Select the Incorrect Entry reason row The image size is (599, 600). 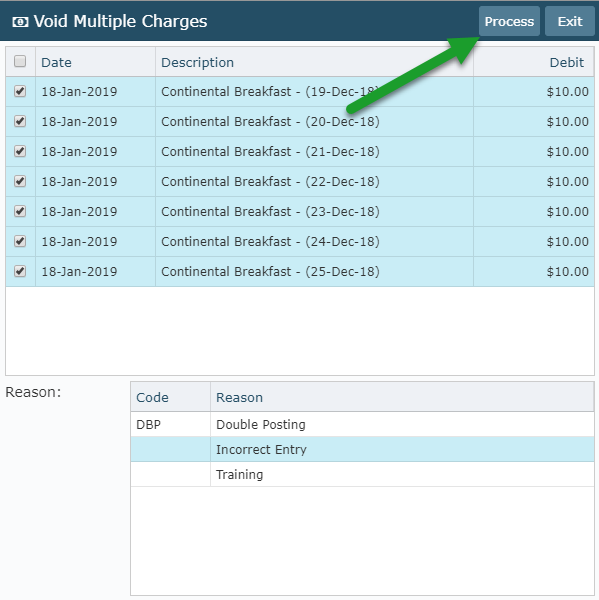coord(362,449)
